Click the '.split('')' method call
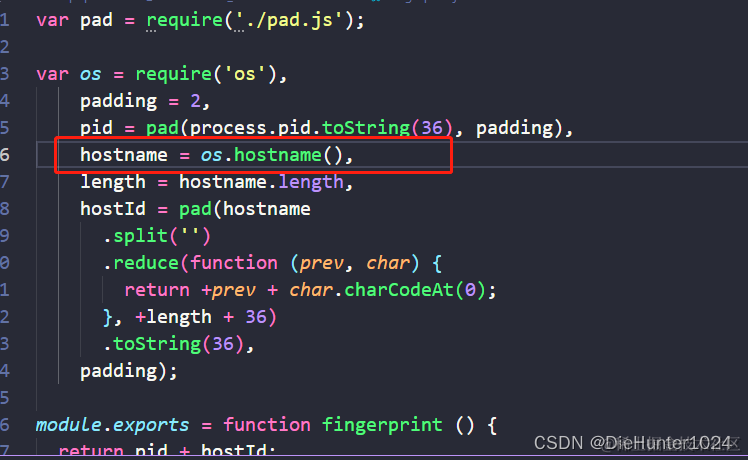Viewport: 748px width, 460px height. click(x=157, y=236)
